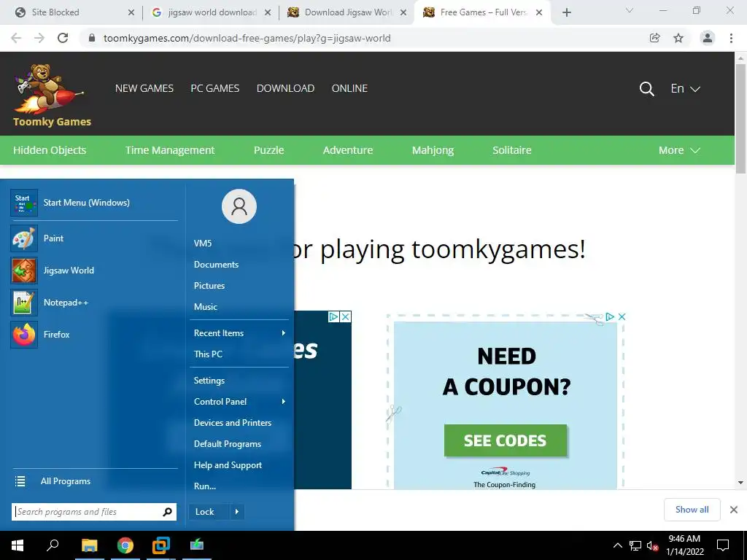
Task: Expand the Recent Items submenu arrow
Action: (284, 332)
